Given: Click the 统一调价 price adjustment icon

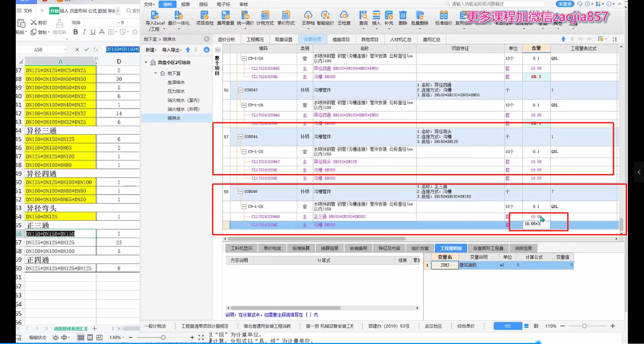Looking at the screenshot, I should pos(245,15).
